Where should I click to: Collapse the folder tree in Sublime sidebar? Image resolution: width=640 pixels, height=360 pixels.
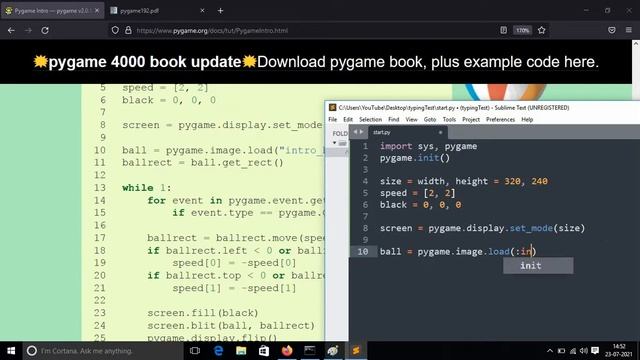click(334, 143)
